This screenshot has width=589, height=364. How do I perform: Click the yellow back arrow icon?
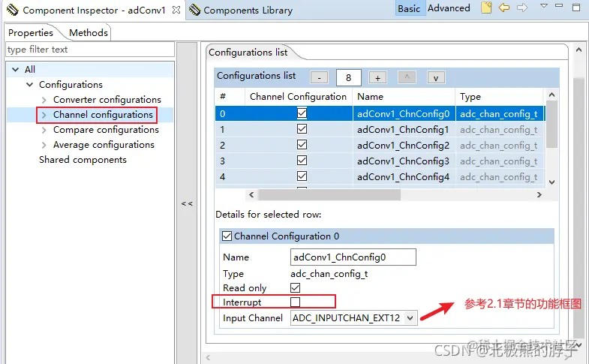point(504,8)
